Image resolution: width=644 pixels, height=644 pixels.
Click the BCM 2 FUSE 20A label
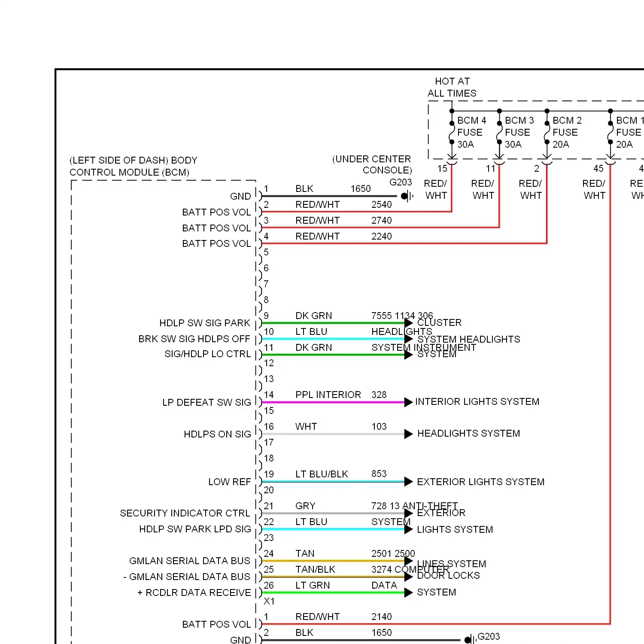[x=567, y=132]
